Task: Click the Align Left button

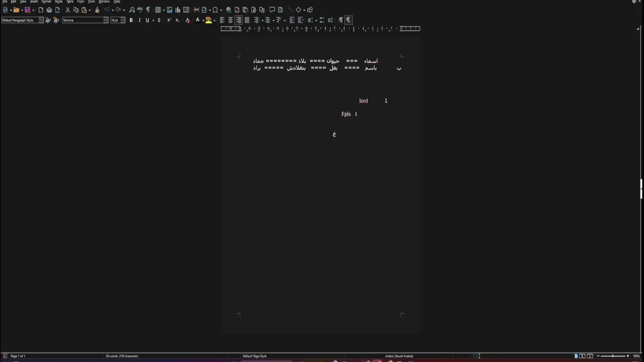Action: (x=222, y=20)
